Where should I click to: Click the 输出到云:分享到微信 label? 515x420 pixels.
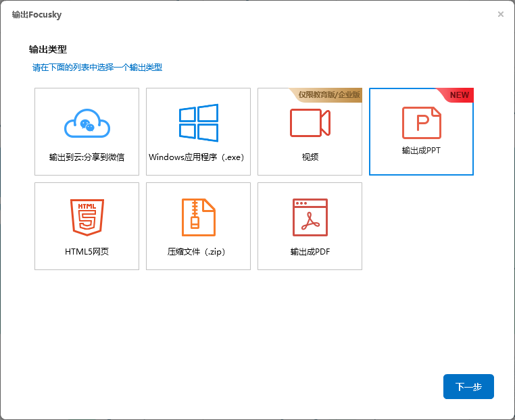87,157
